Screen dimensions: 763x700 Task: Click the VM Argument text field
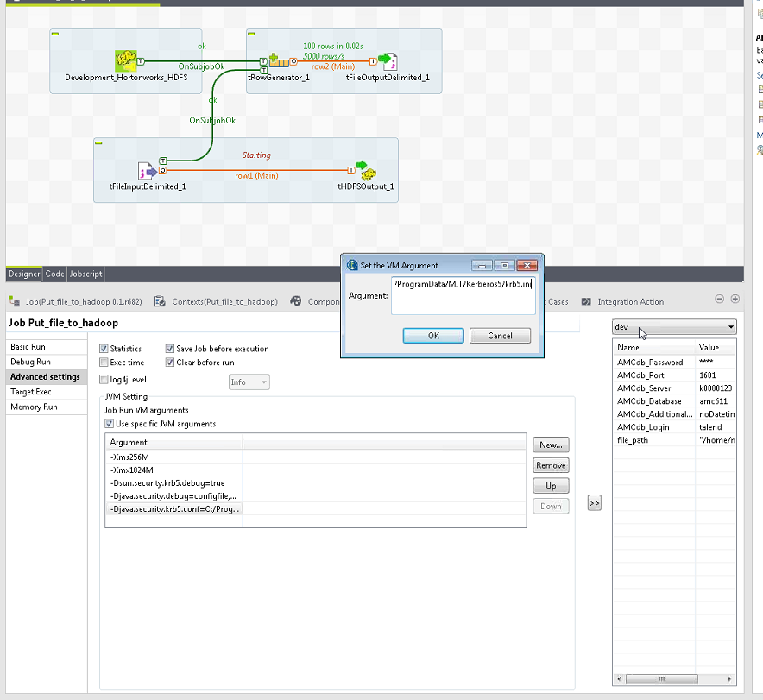tap(463, 296)
